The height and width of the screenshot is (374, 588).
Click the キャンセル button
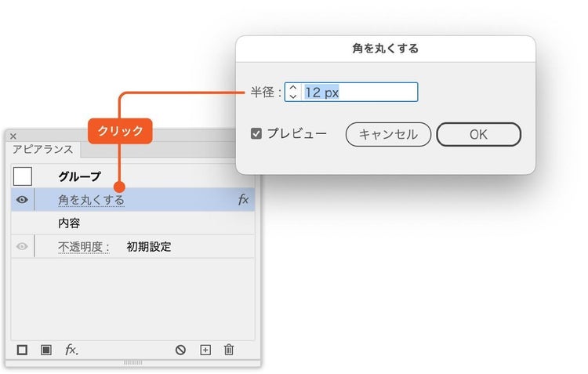tap(388, 134)
